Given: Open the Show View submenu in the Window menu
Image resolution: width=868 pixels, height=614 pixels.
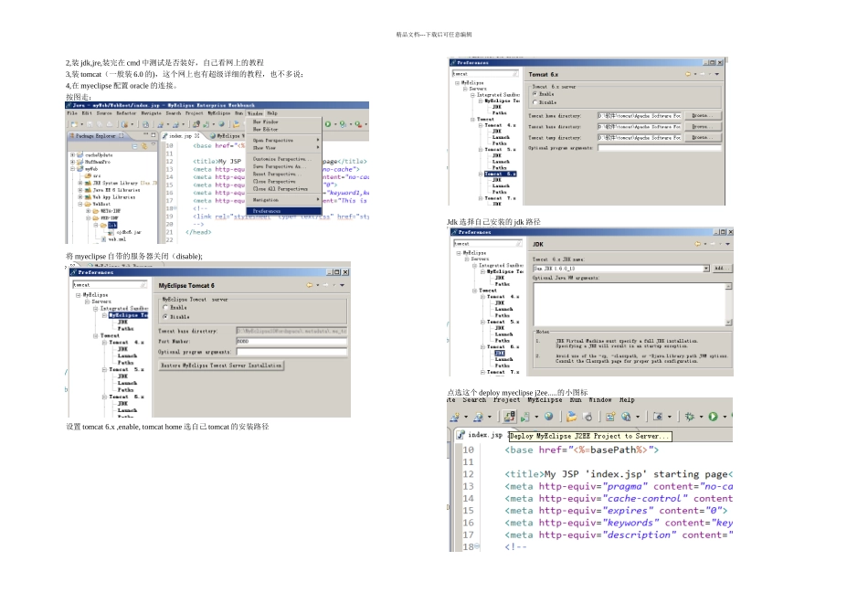Looking at the screenshot, I should (283, 148).
